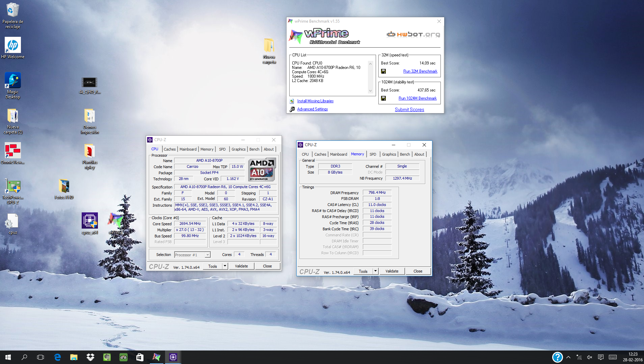Select the cpuz file icon on desktop

tap(12, 224)
